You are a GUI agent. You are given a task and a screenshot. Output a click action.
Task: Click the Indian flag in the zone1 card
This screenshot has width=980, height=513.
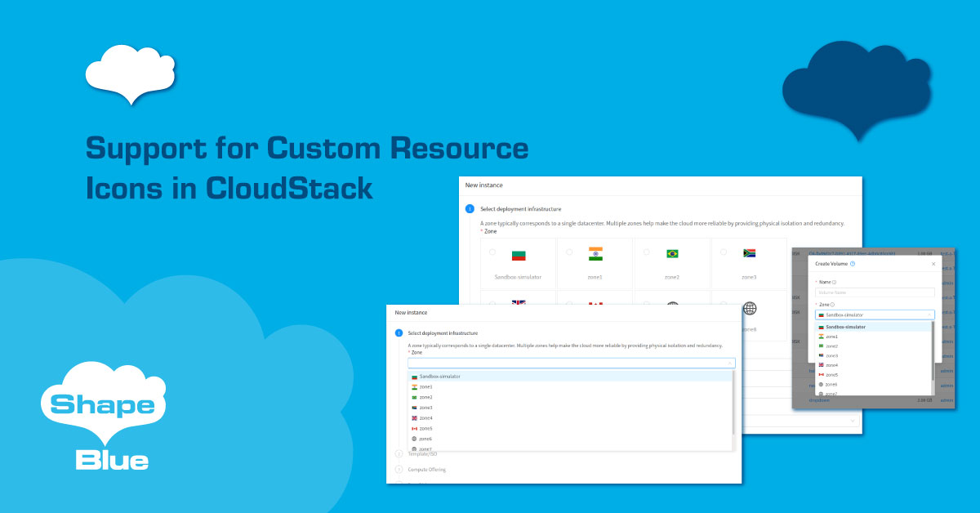595,254
